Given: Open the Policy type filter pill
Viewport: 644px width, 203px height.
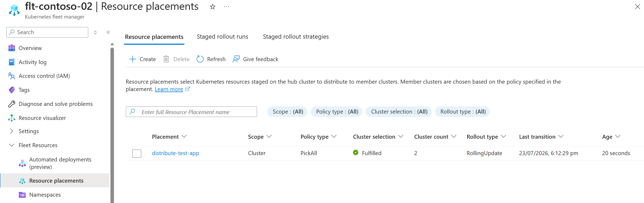Looking at the screenshot, I should [336, 112].
